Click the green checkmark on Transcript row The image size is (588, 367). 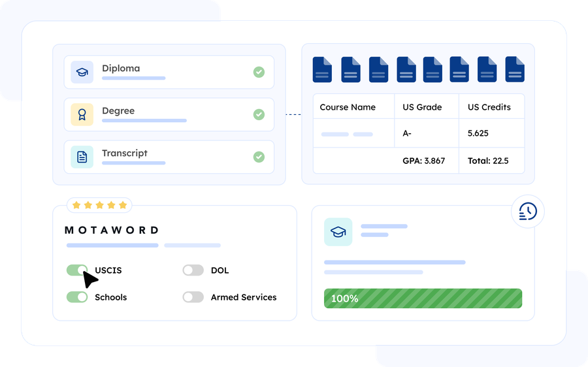click(259, 157)
